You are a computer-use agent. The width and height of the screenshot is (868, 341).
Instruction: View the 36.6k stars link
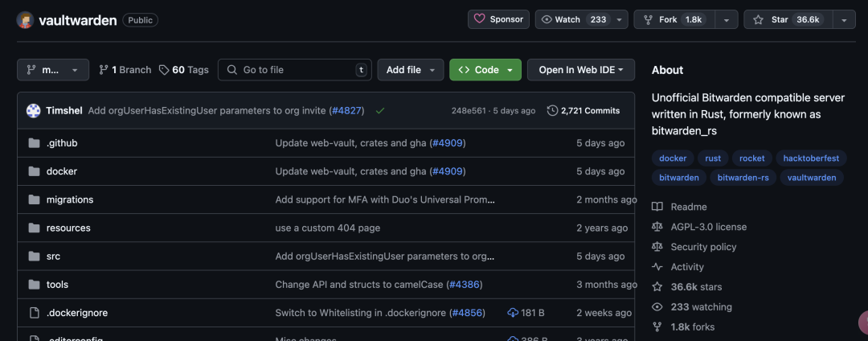tap(696, 287)
